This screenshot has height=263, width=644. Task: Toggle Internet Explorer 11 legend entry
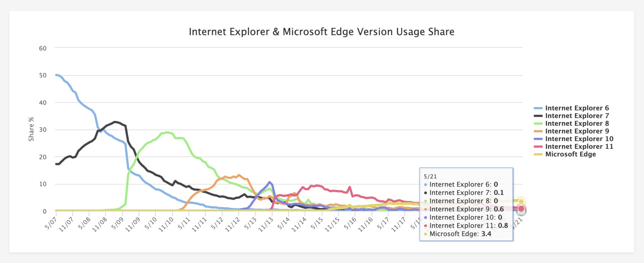point(579,146)
